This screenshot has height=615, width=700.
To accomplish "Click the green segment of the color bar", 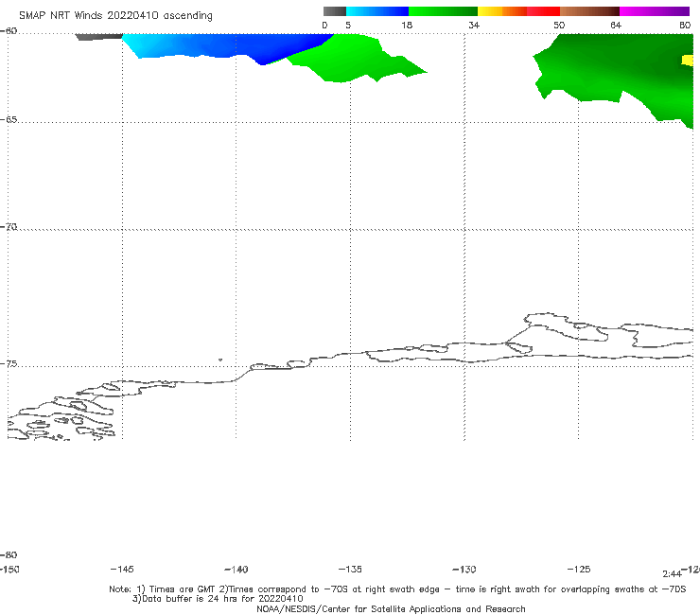I will point(443,11).
